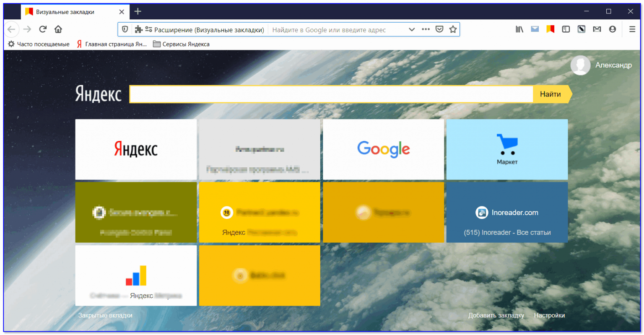Open the Gmail notifier M icon

[x=597, y=29]
